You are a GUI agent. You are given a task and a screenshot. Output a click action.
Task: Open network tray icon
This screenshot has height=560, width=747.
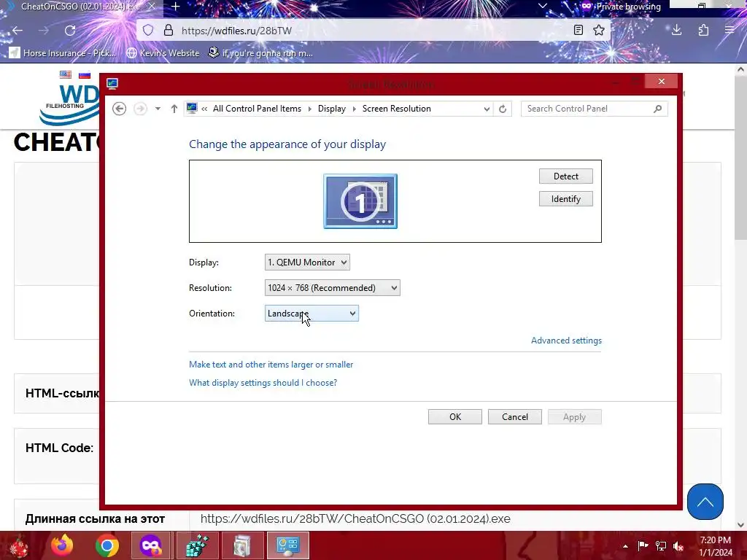click(661, 545)
